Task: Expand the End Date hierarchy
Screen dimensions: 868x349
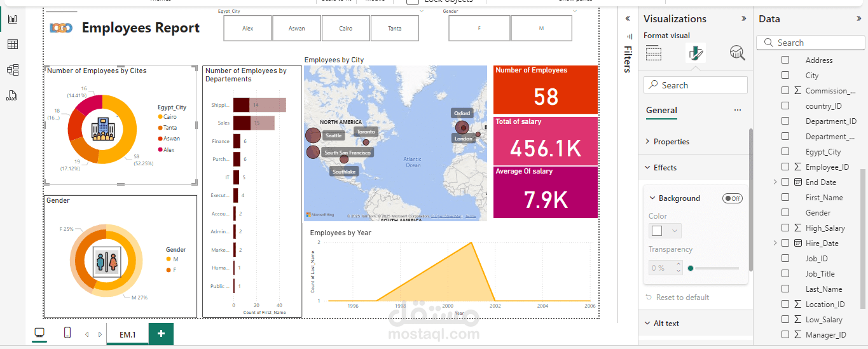Action: pos(775,182)
